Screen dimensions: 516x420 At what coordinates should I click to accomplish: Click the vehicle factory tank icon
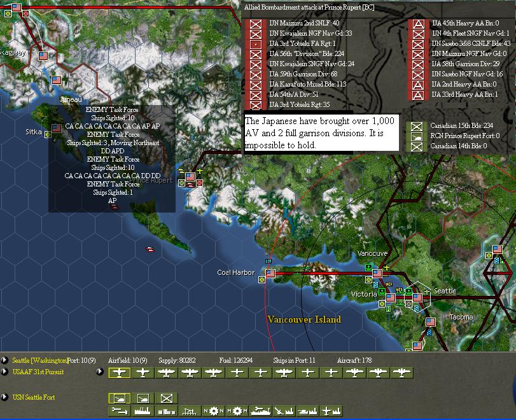click(308, 411)
